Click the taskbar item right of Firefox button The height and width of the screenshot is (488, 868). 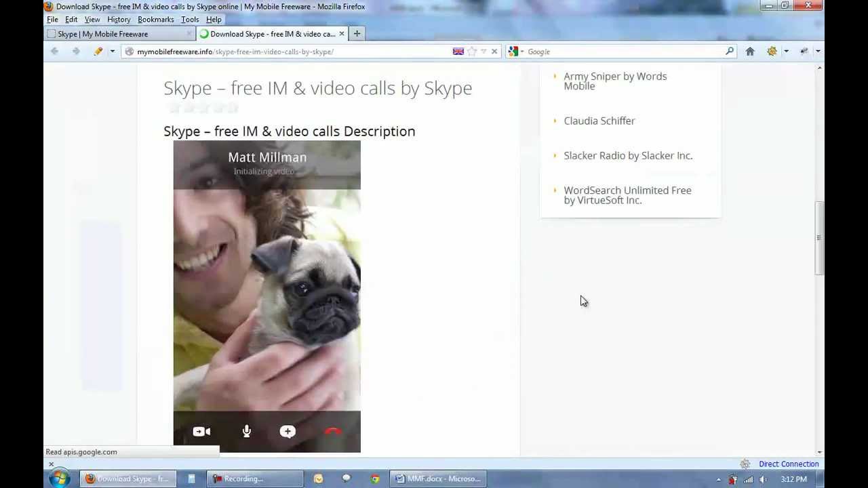point(192,479)
